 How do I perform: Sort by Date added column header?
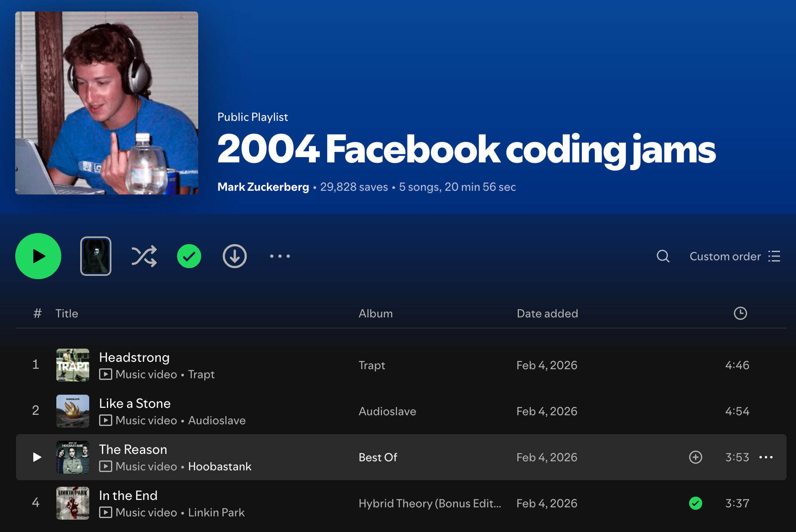(x=547, y=313)
